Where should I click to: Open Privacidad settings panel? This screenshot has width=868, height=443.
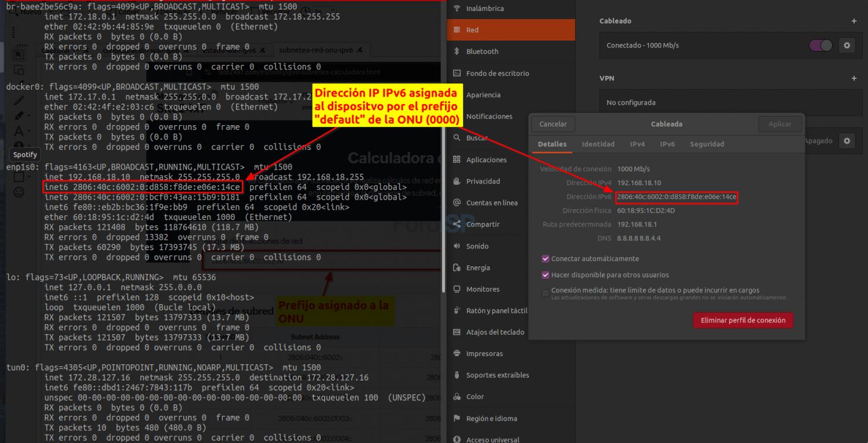tap(483, 181)
